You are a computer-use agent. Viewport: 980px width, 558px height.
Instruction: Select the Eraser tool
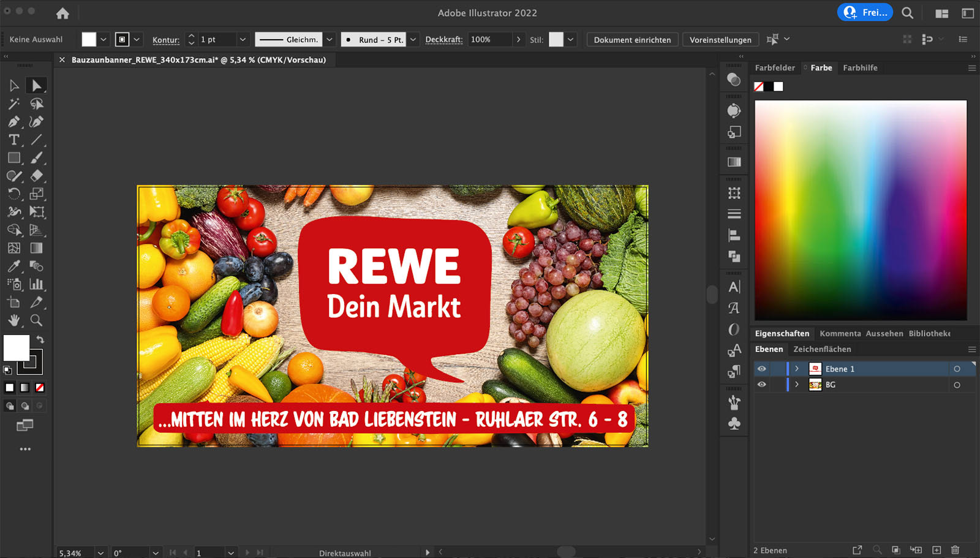pos(37,176)
